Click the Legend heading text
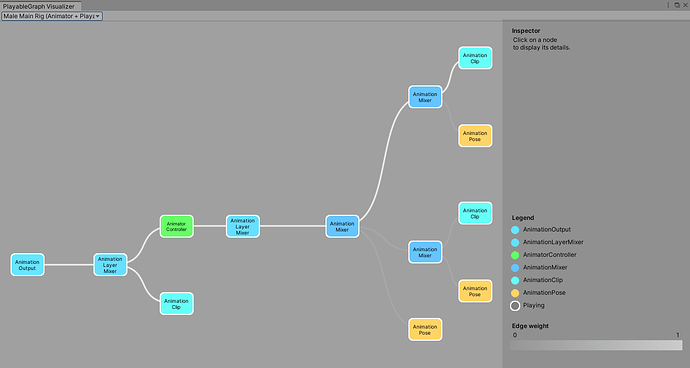This screenshot has height=368, width=690. click(x=523, y=218)
